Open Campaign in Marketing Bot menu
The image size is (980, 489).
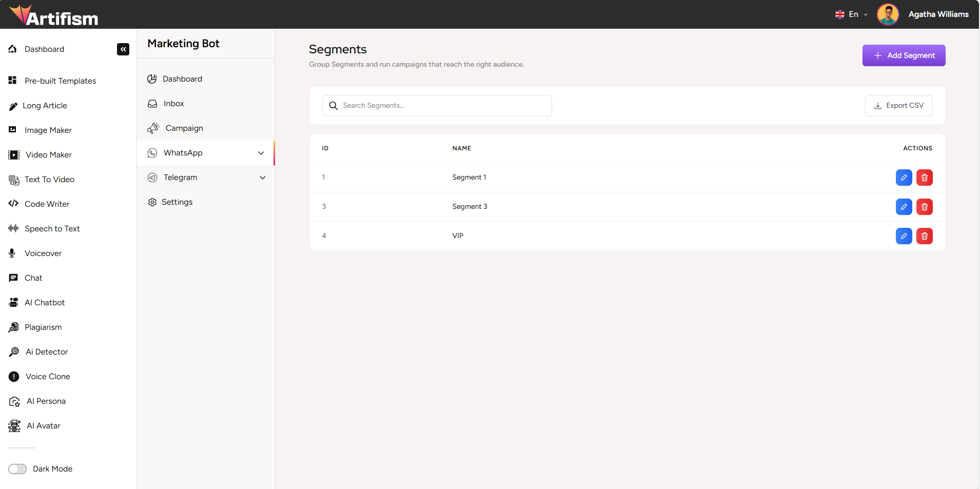(184, 128)
